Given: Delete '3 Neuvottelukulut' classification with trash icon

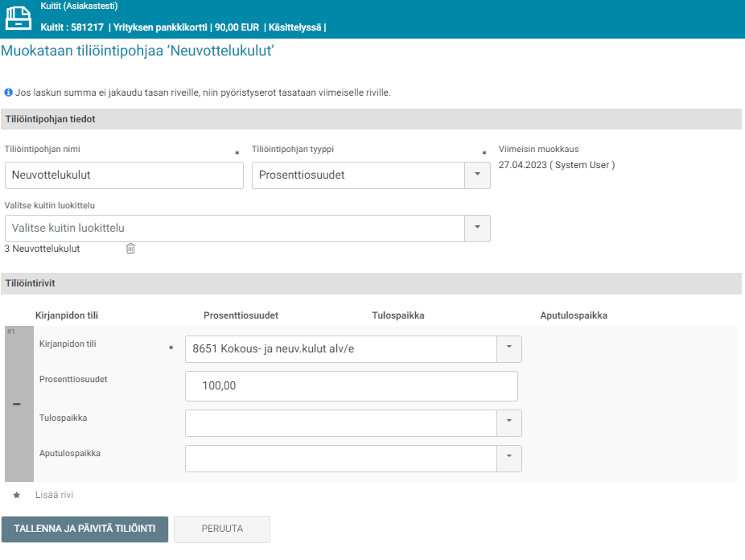Looking at the screenshot, I should [130, 249].
